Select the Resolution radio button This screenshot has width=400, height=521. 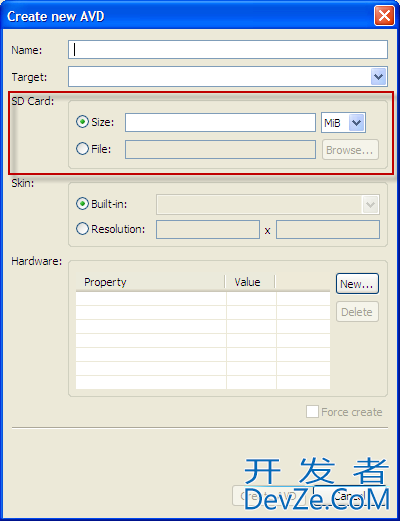coord(82,229)
